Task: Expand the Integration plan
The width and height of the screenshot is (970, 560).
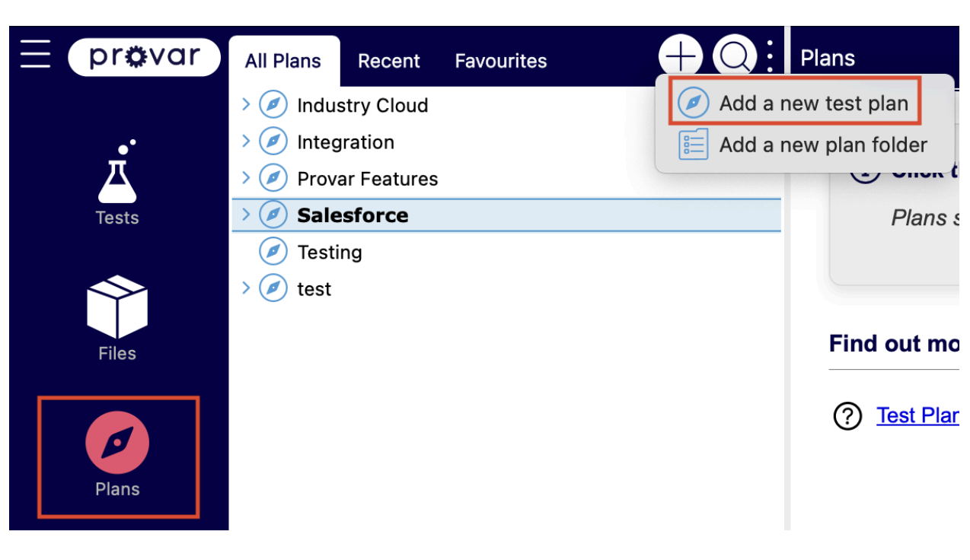Action: click(x=245, y=141)
